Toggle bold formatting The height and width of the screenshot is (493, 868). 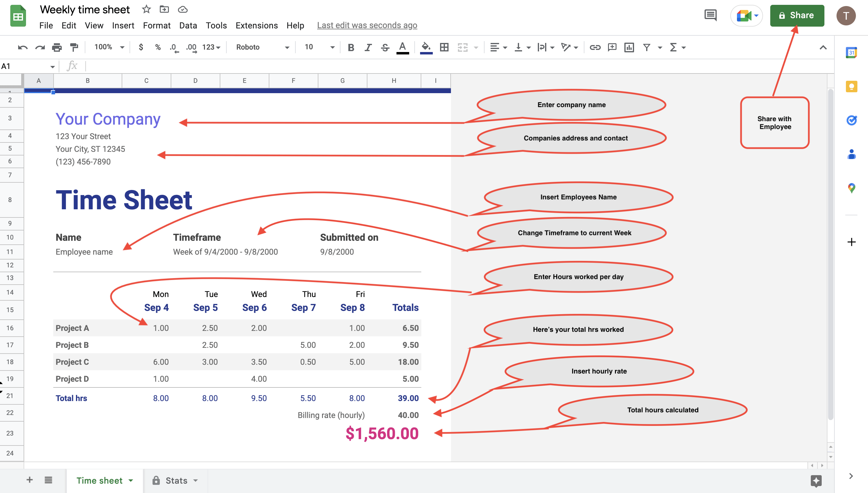click(x=351, y=47)
